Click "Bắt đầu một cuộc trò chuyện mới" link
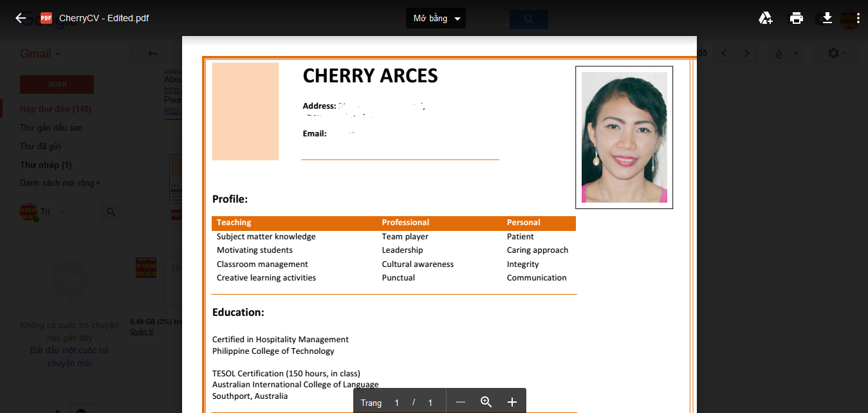 pos(69,356)
